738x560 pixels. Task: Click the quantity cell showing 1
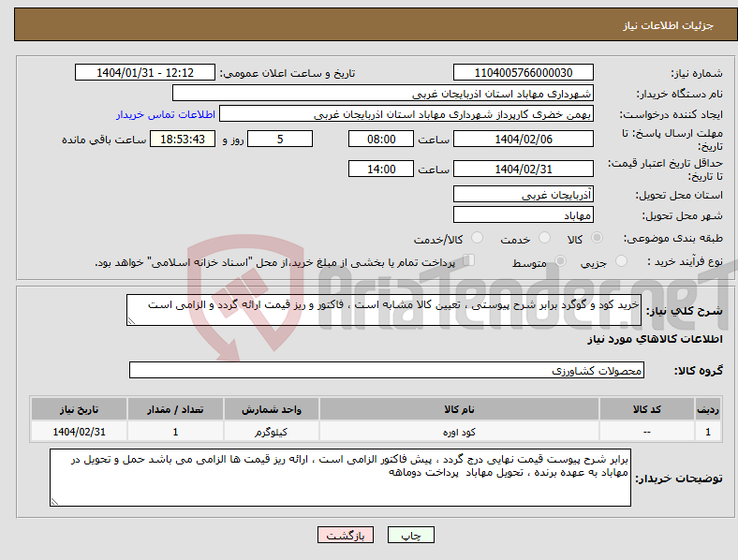tap(175, 432)
